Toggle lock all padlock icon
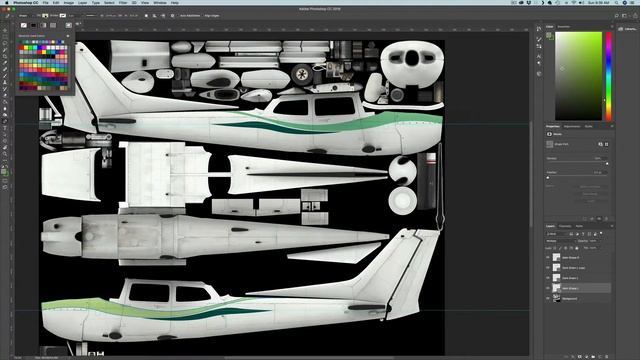Image resolution: width=640 pixels, height=360 pixels. point(576,248)
